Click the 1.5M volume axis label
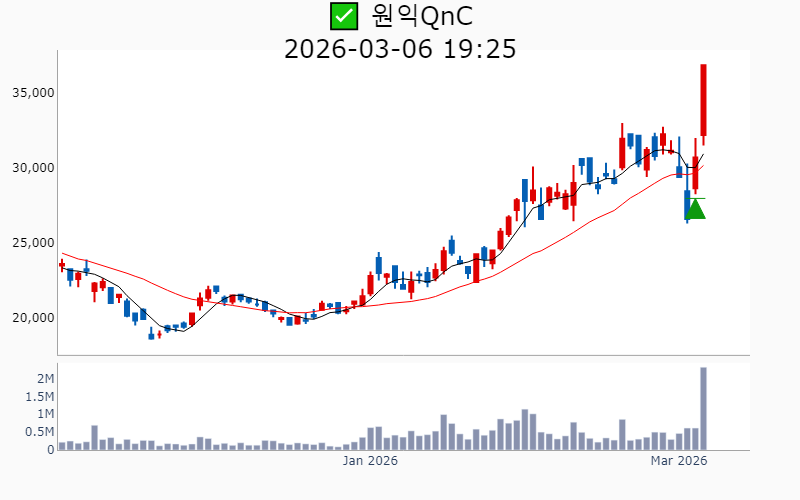This screenshot has width=800, height=500. tap(40, 396)
